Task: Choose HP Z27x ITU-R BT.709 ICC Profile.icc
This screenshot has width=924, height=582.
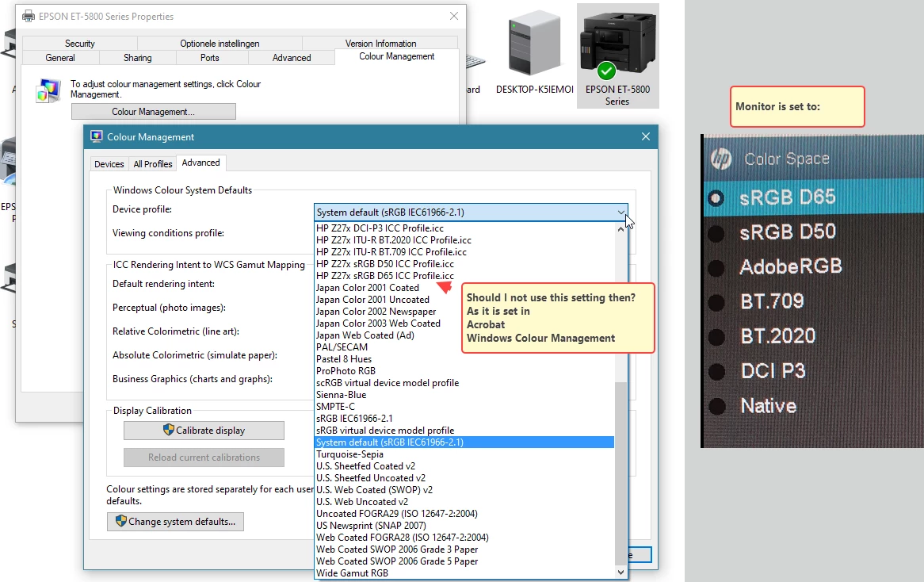Action: (x=464, y=252)
